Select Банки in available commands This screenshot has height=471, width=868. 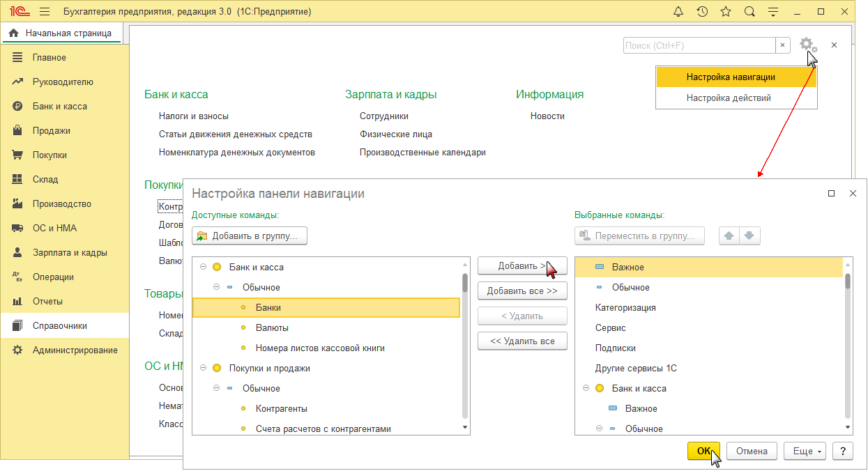tap(326, 307)
